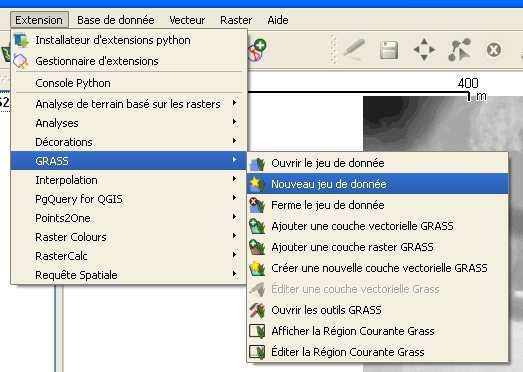Choose Ferme le jeu de donnée
523x372 pixels.
pos(378,205)
